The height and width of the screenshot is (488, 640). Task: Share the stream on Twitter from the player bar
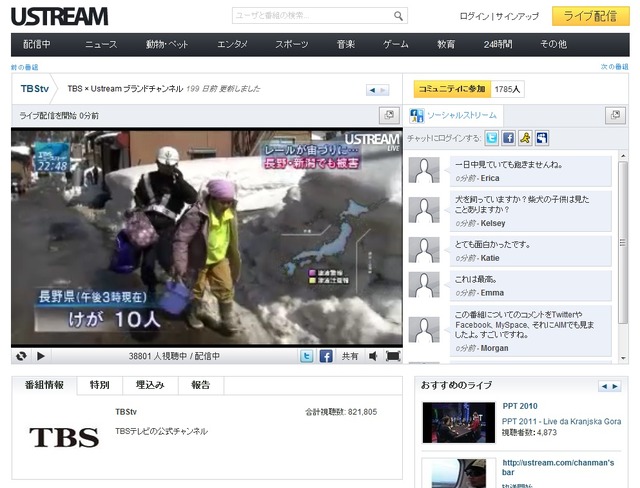pyautogui.click(x=307, y=356)
